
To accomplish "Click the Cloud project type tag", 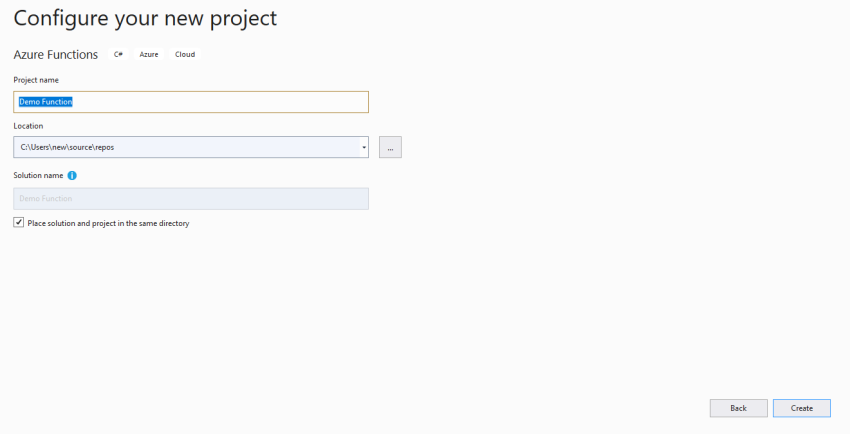I will (185, 54).
